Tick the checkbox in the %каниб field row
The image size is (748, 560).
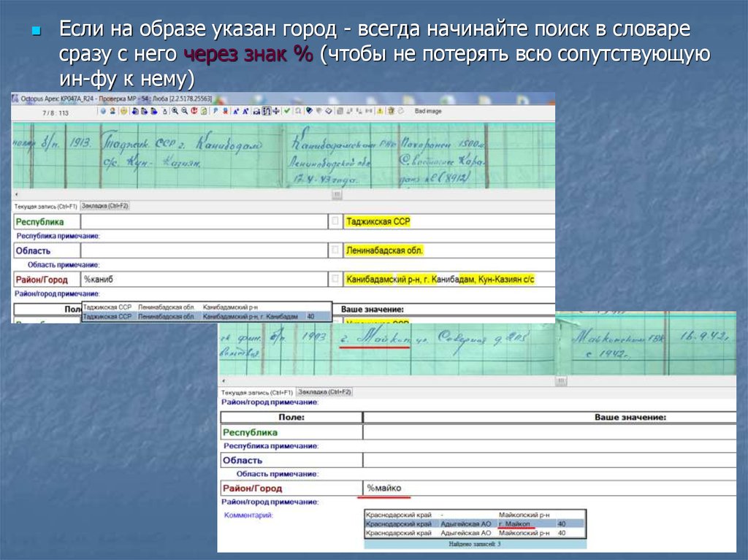(x=335, y=279)
